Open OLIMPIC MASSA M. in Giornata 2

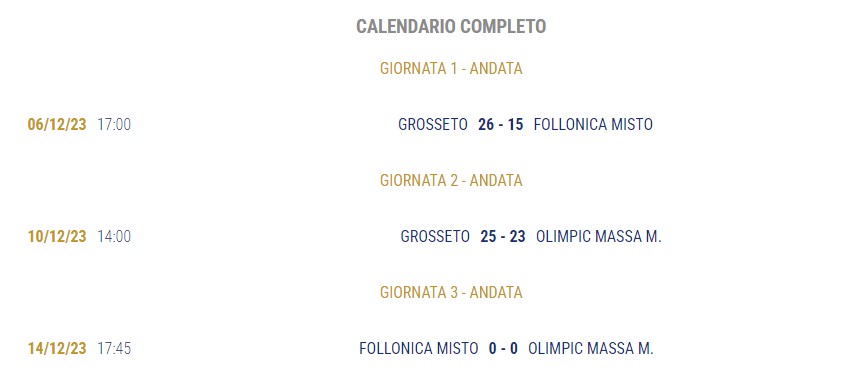598,236
